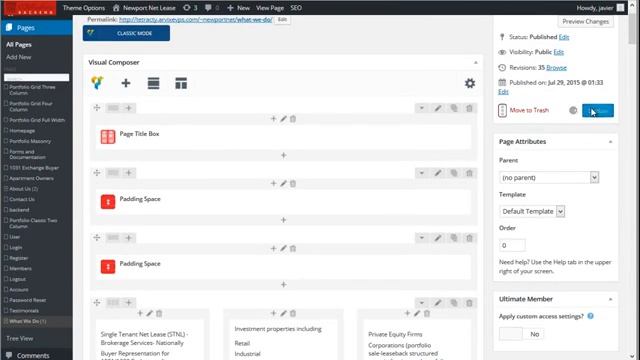The image size is (640, 360).
Task: Edit the Investment properties column
Action: [x=283, y=313]
